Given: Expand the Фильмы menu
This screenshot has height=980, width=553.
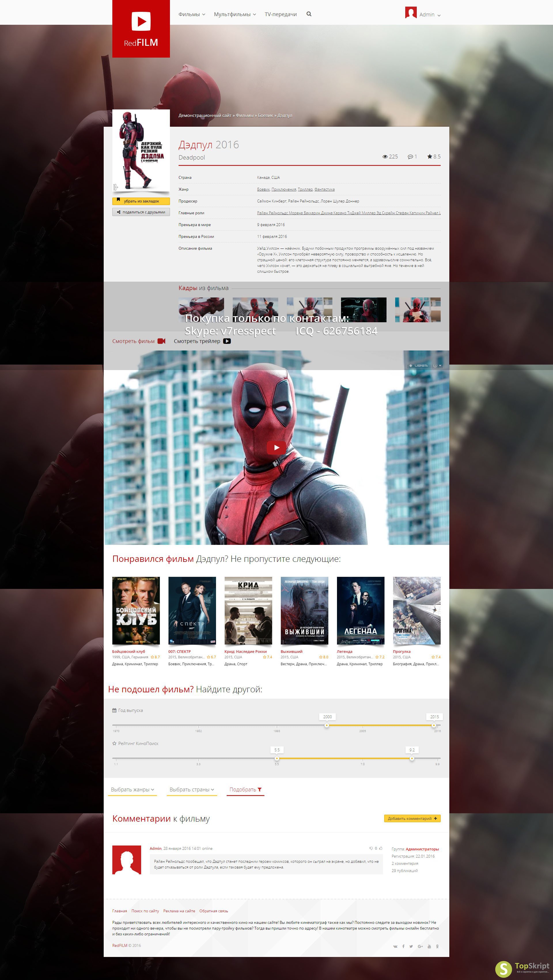Looking at the screenshot, I should (192, 14).
